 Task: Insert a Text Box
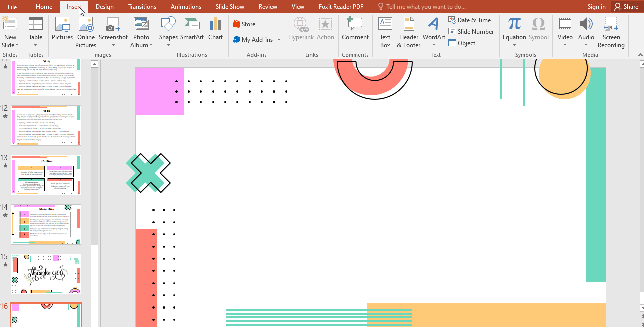[385, 30]
